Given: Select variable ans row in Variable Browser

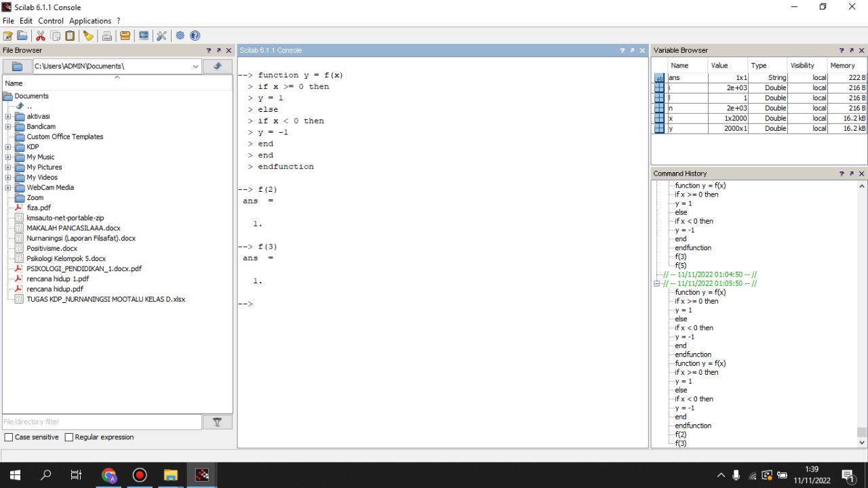Looking at the screenshot, I should 760,78.
